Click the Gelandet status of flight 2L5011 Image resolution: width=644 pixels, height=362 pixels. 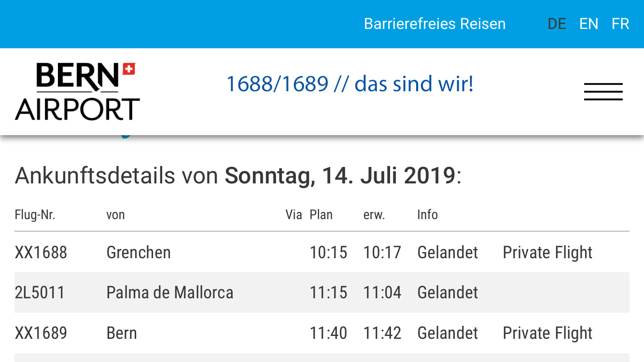[x=448, y=292]
